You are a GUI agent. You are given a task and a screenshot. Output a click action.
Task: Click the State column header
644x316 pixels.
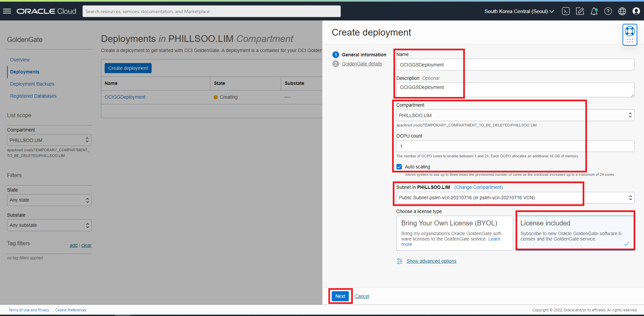[x=219, y=83]
